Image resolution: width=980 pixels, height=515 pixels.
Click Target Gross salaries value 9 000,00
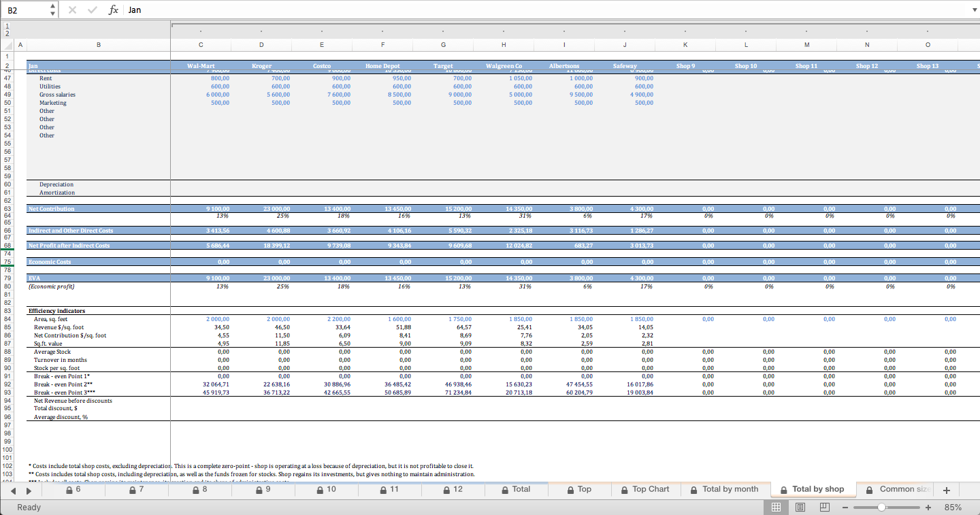[x=459, y=95]
